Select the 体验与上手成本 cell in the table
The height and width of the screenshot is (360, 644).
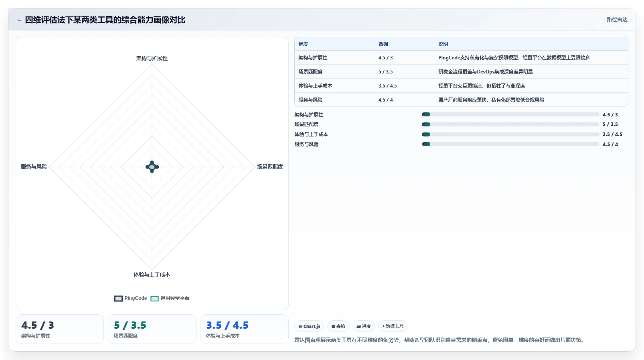click(315, 86)
